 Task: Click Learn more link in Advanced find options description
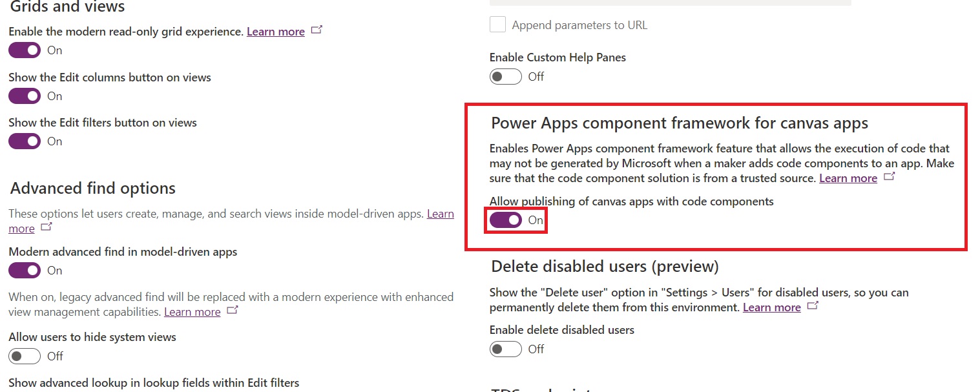tap(440, 214)
